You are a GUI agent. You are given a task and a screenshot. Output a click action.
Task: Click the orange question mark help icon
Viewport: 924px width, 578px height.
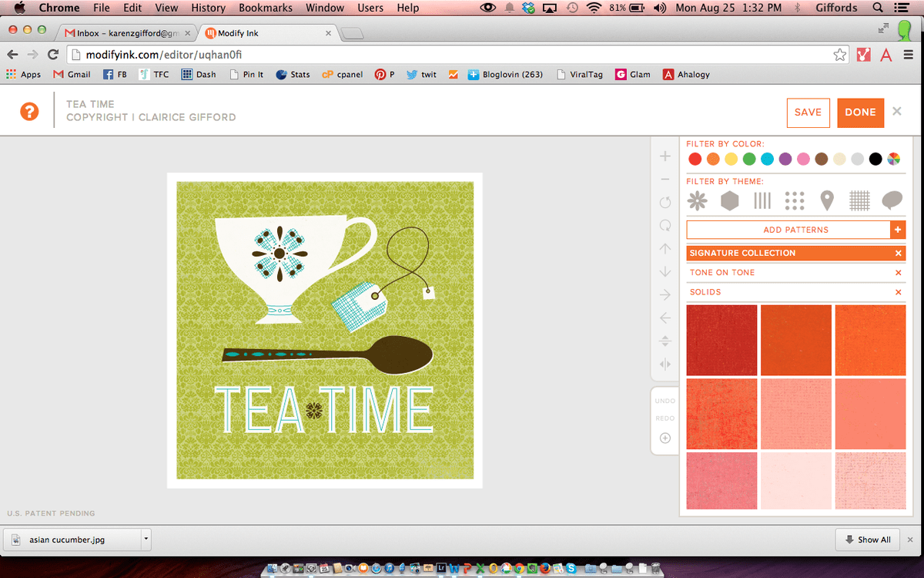29,113
